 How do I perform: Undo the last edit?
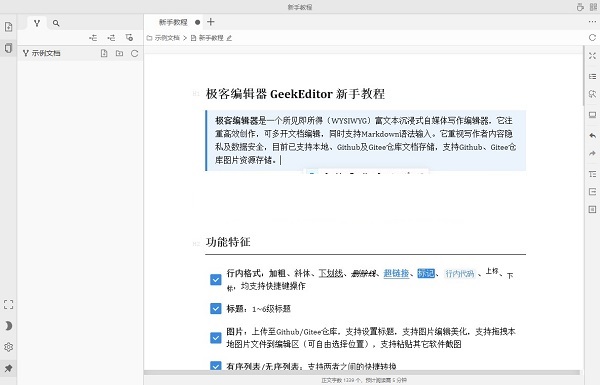[592, 135]
